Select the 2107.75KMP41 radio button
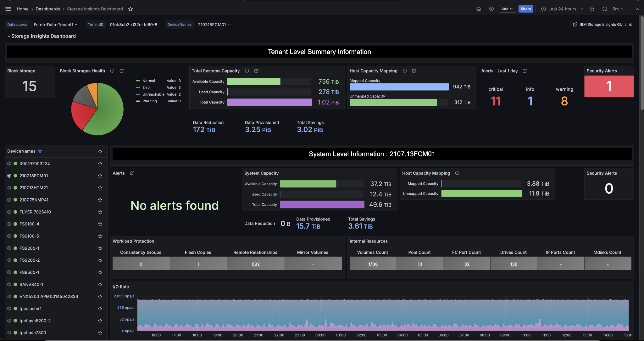644x341 pixels. 9,200
